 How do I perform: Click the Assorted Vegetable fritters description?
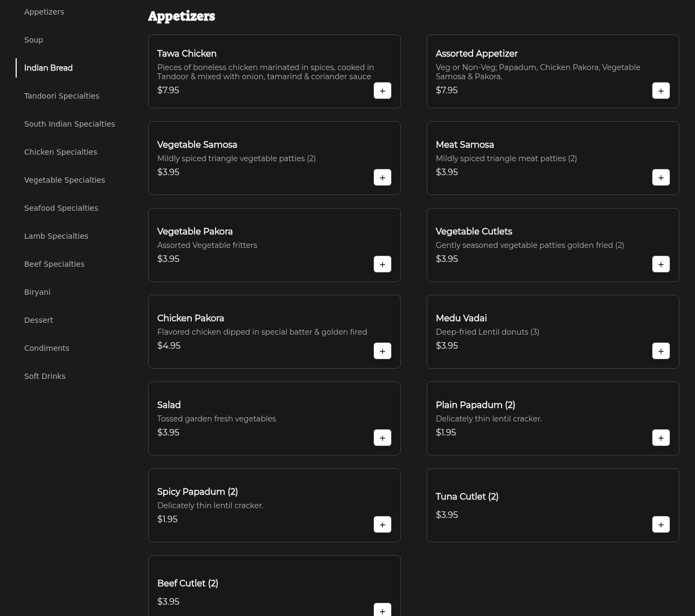[x=207, y=245]
